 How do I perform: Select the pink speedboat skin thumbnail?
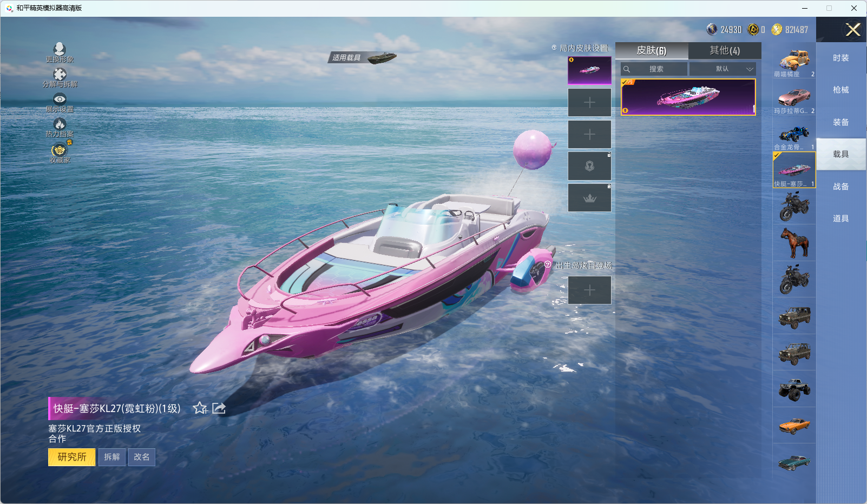pos(688,97)
